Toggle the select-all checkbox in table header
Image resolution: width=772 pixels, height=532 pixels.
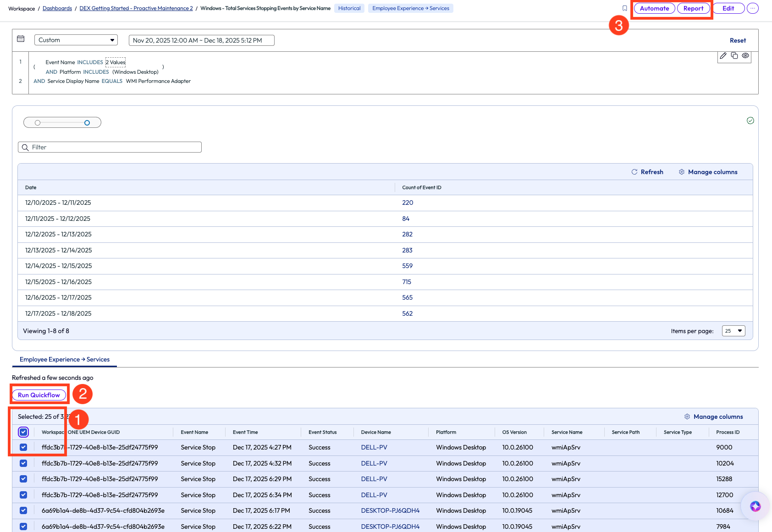pyautogui.click(x=23, y=432)
